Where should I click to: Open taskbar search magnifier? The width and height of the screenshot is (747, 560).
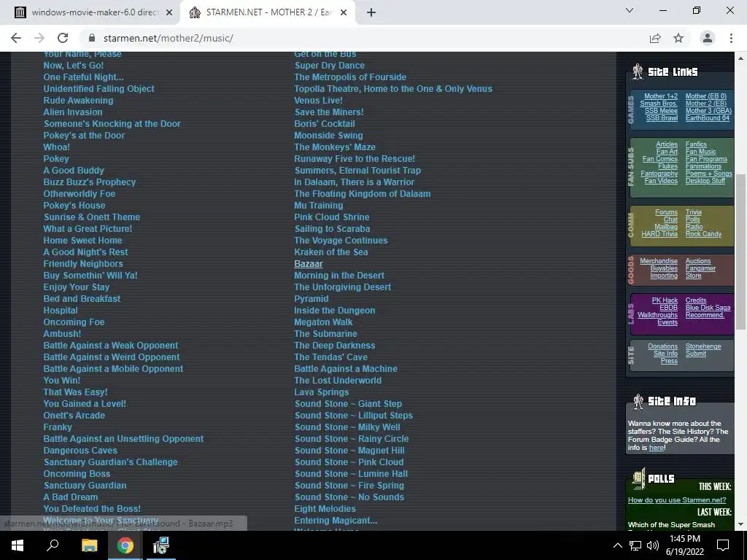click(x=53, y=545)
